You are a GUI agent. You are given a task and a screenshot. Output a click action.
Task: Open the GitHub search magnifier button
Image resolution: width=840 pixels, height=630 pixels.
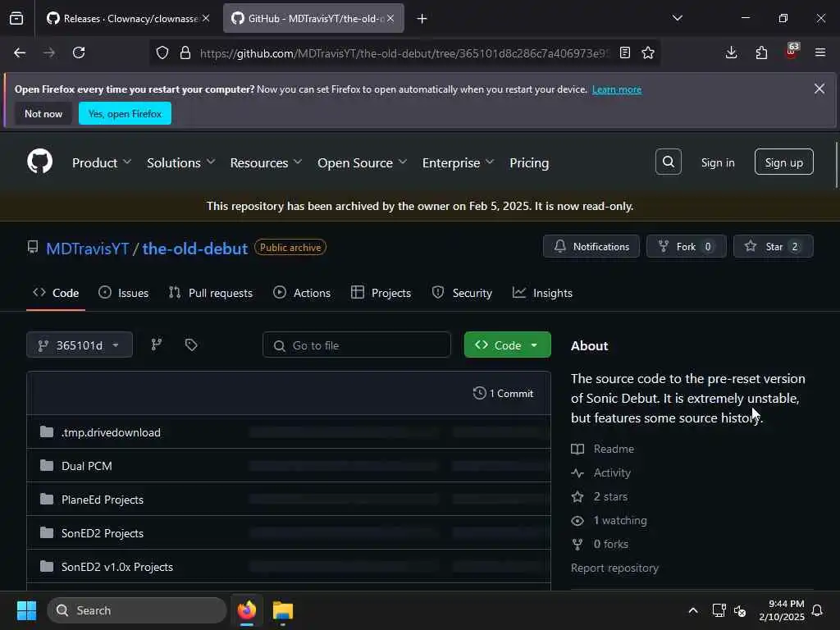668,162
